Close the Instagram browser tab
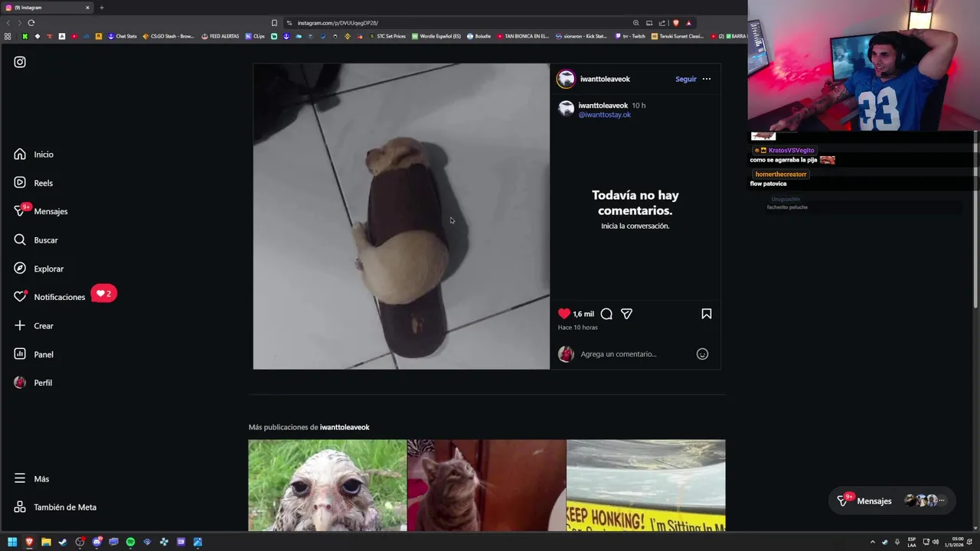This screenshot has height=551, width=980. pos(87,8)
